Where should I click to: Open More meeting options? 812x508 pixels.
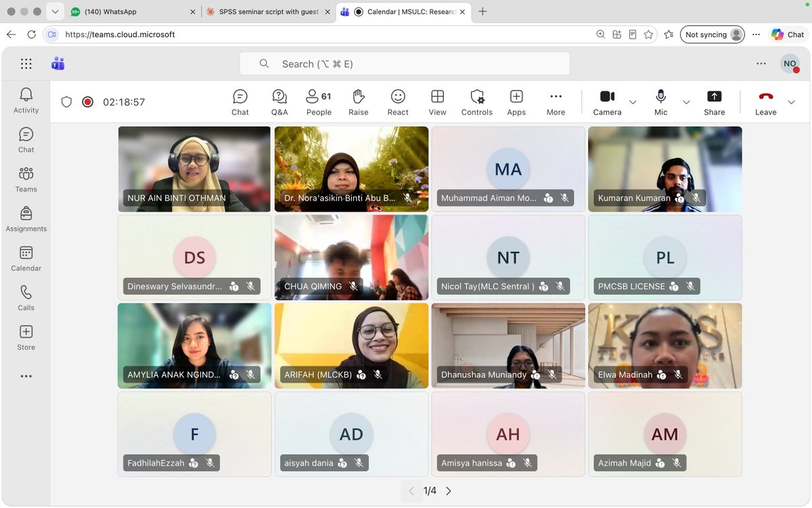[x=556, y=102]
